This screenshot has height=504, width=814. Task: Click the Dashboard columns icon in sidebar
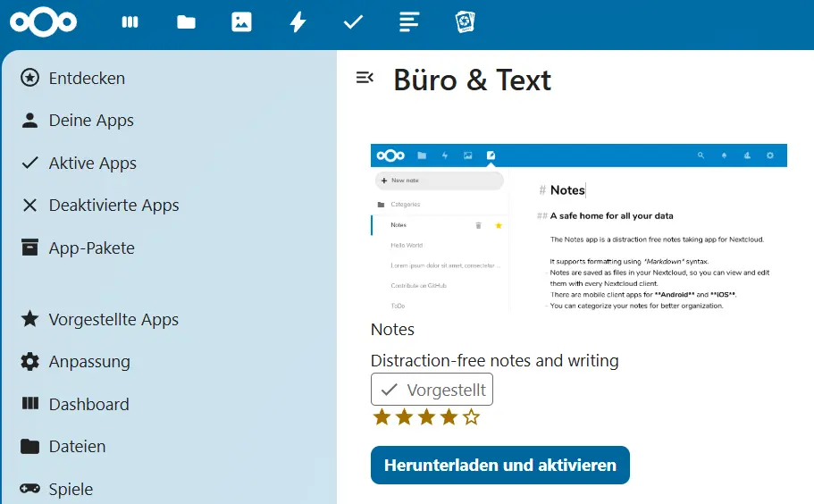29,403
